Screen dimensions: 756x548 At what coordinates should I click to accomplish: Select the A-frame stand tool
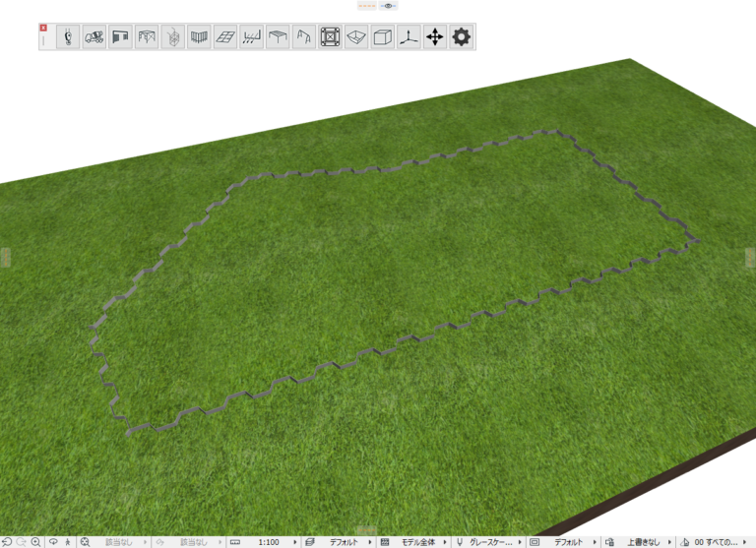click(x=304, y=36)
